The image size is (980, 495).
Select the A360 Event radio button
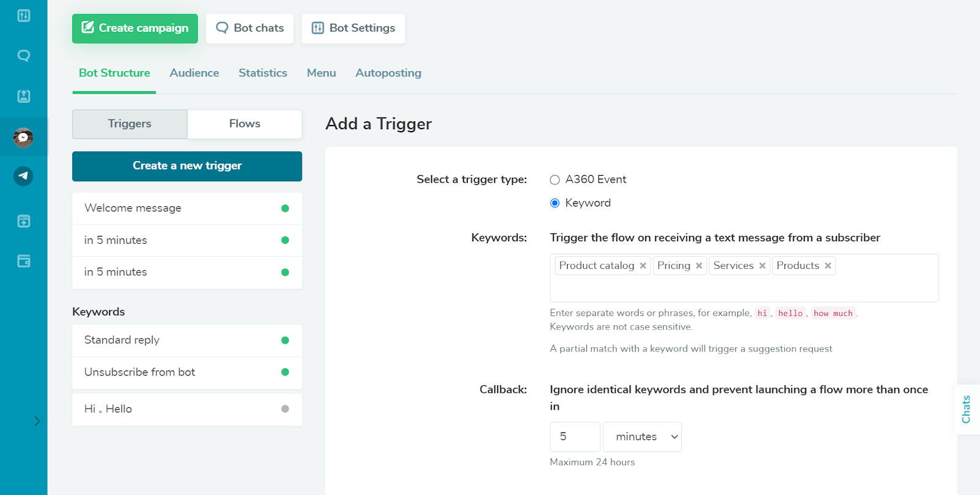[555, 180]
